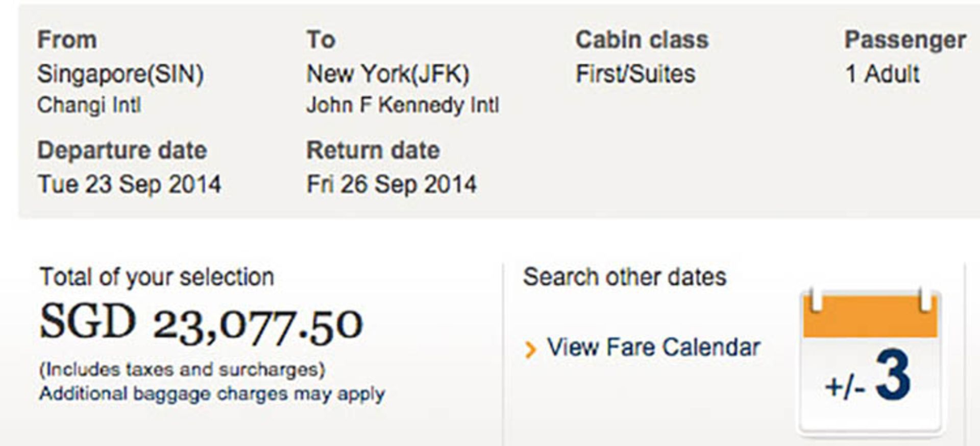The width and height of the screenshot is (980, 446).
Task: Click the 1 Adult passenger value
Action: 883,74
